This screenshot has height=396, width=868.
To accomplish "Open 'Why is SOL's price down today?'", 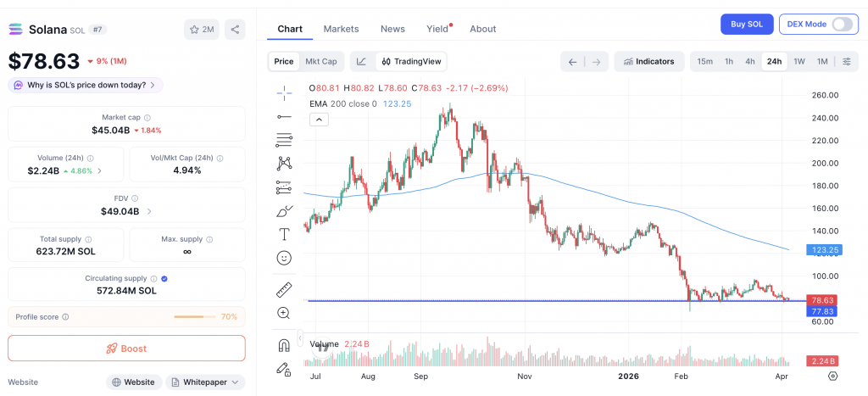I will [x=86, y=85].
